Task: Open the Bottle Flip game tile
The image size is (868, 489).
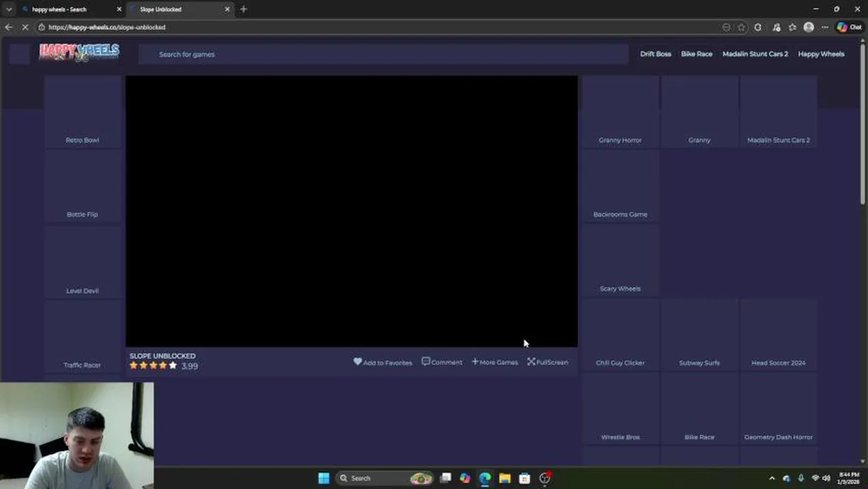Action: click(83, 185)
